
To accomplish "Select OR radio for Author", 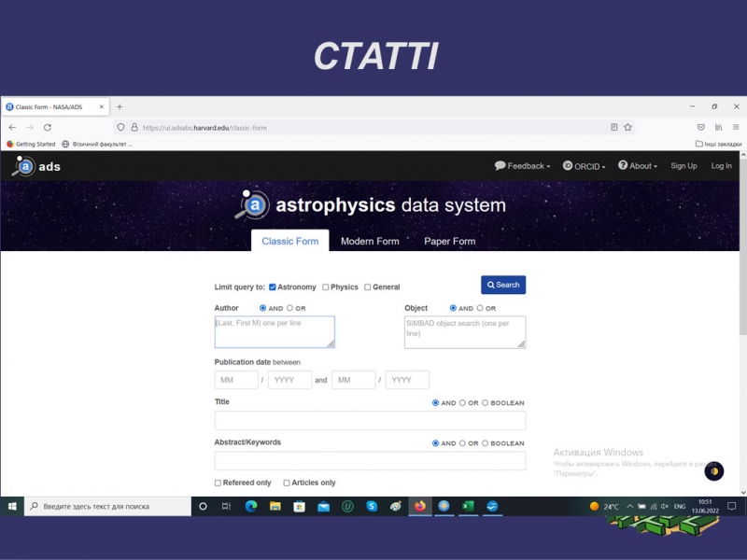I will [x=289, y=308].
